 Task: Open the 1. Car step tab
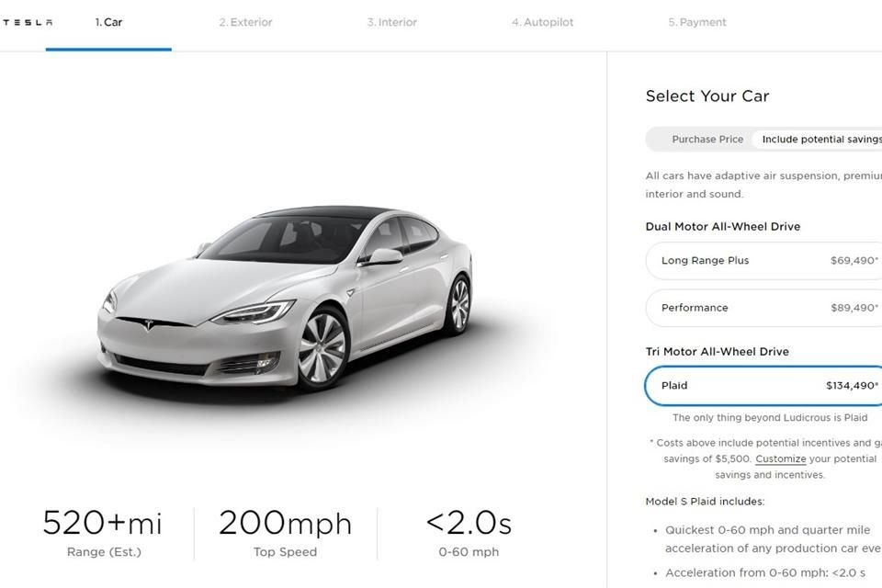pyautogui.click(x=108, y=23)
